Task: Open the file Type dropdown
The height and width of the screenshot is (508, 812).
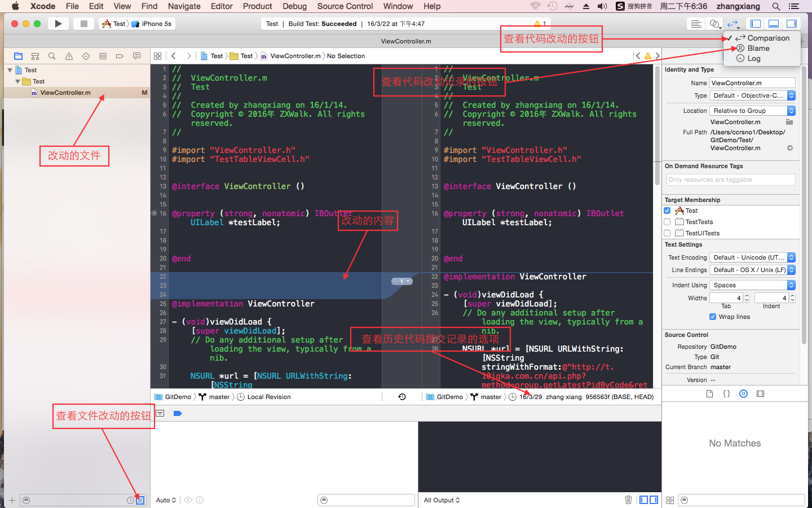Action: [x=752, y=95]
